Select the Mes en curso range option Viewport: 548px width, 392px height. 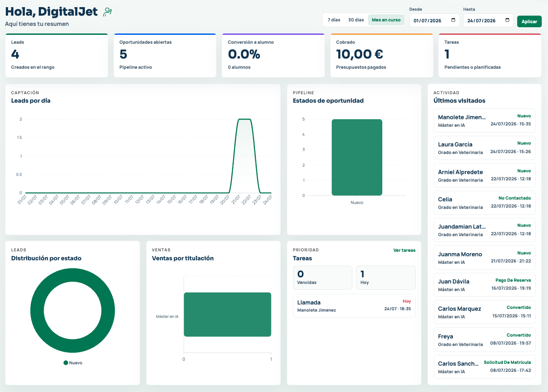coord(386,20)
